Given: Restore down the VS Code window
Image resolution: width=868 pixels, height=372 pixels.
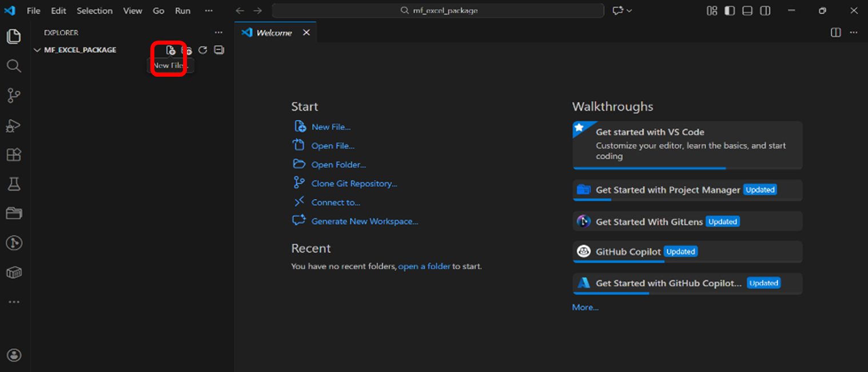Looking at the screenshot, I should click(x=822, y=11).
